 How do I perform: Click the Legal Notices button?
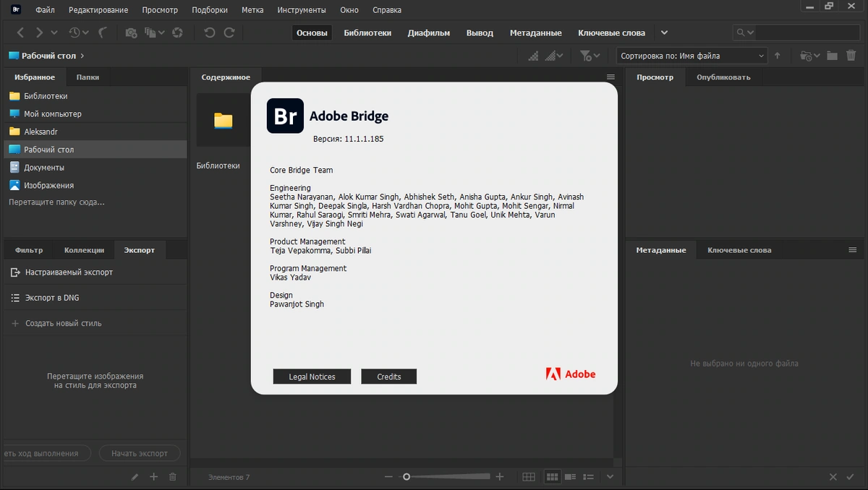click(x=312, y=377)
